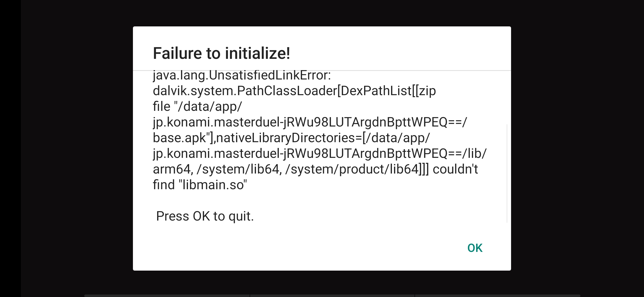
Task: Click the right segment of the bottom bar
Action: pyautogui.click(x=498, y=296)
